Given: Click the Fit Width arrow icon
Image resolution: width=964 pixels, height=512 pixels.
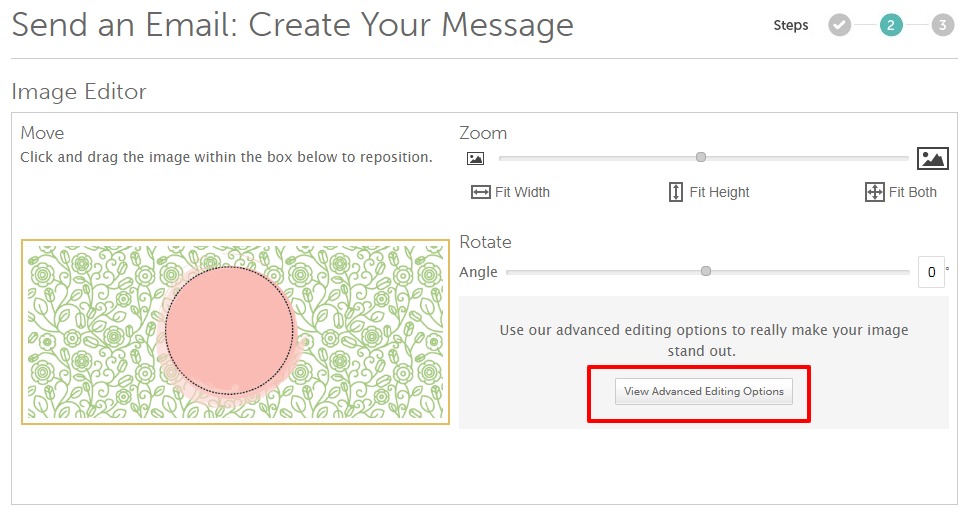Looking at the screenshot, I should coord(480,192).
